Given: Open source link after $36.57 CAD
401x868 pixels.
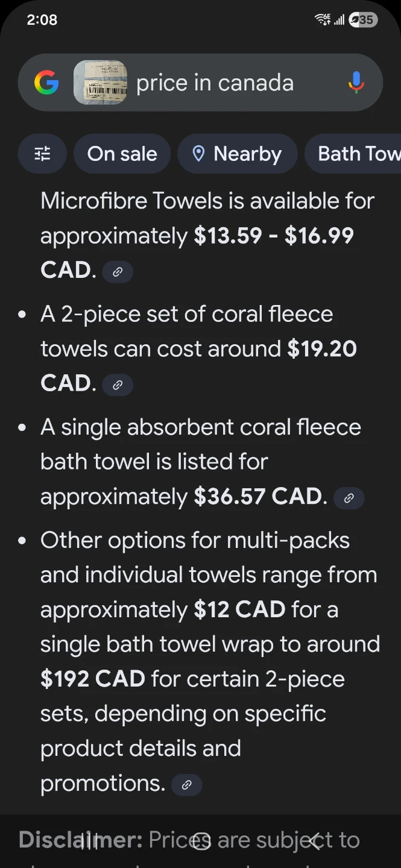Looking at the screenshot, I should point(349,498).
